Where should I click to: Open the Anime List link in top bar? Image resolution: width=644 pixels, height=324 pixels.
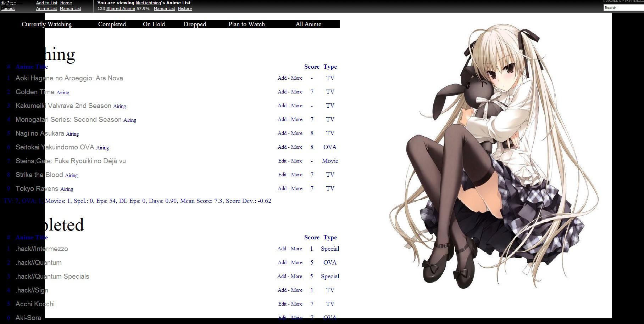(x=46, y=8)
